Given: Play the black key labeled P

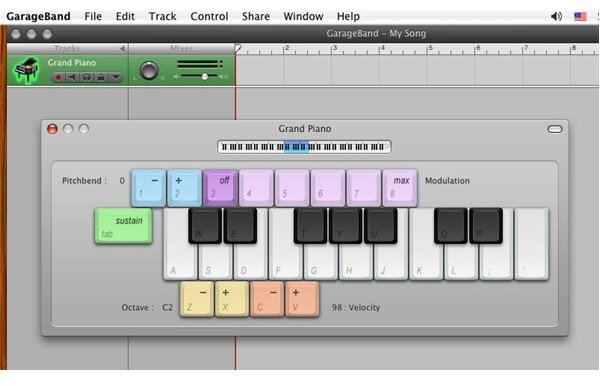Looking at the screenshot, I should [486, 225].
